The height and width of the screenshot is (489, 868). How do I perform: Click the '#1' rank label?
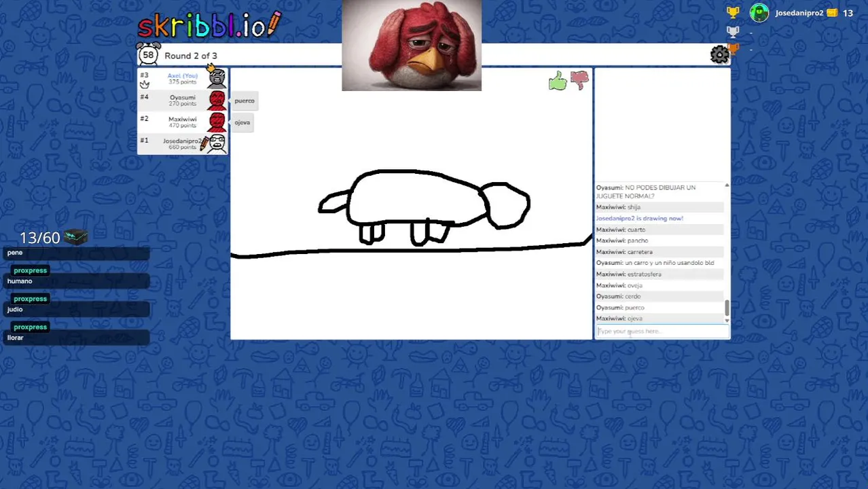click(144, 140)
